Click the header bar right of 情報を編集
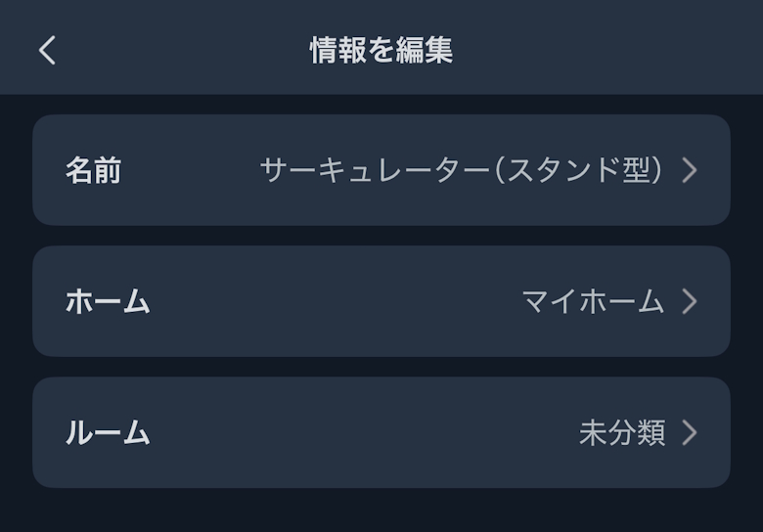This screenshot has width=763, height=532. tap(606, 50)
